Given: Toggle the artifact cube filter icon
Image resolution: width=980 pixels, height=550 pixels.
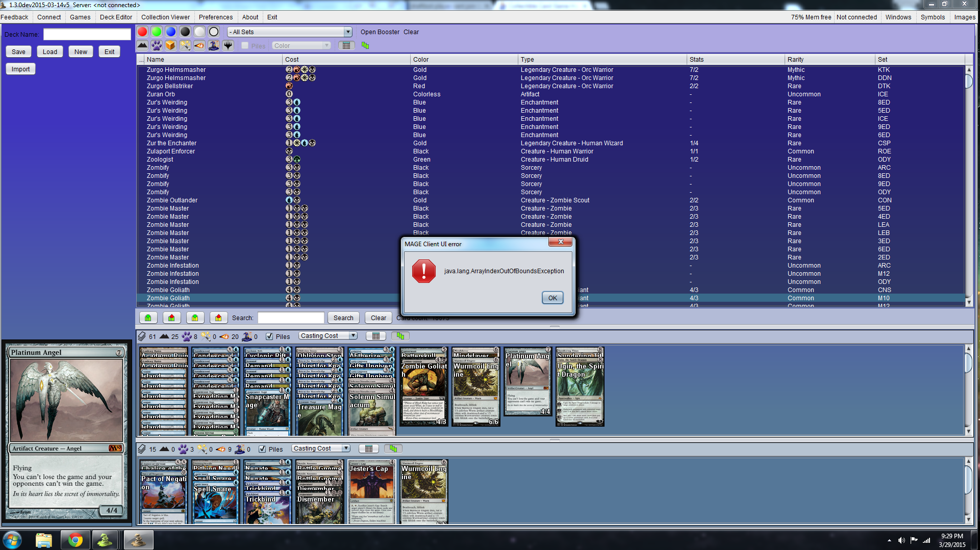Looking at the screenshot, I should tap(171, 45).
